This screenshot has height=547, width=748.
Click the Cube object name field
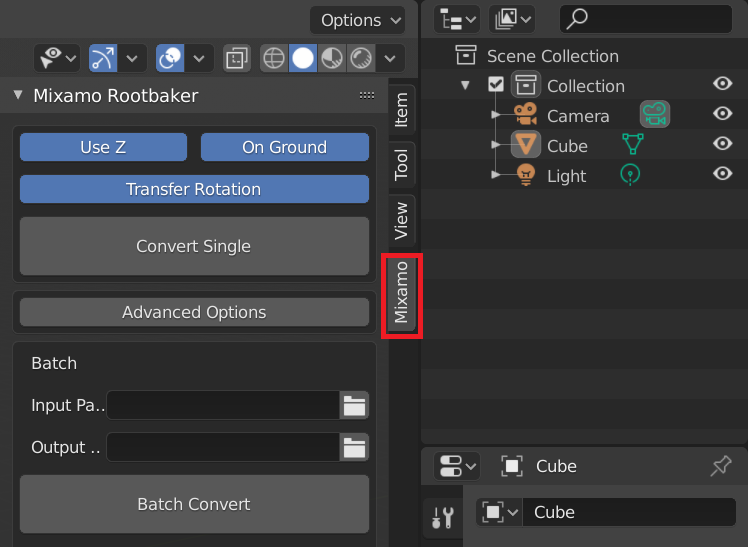coord(629,512)
